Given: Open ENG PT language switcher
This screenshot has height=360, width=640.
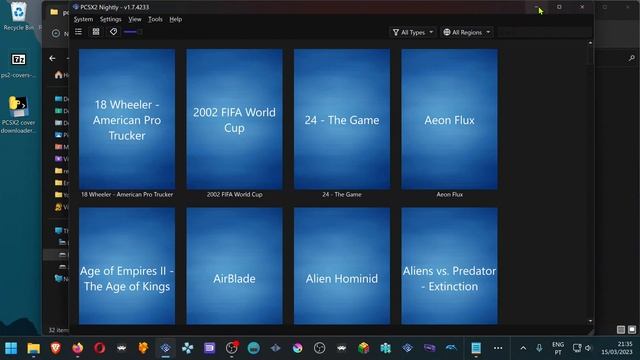Looking at the screenshot, I should tap(558, 348).
